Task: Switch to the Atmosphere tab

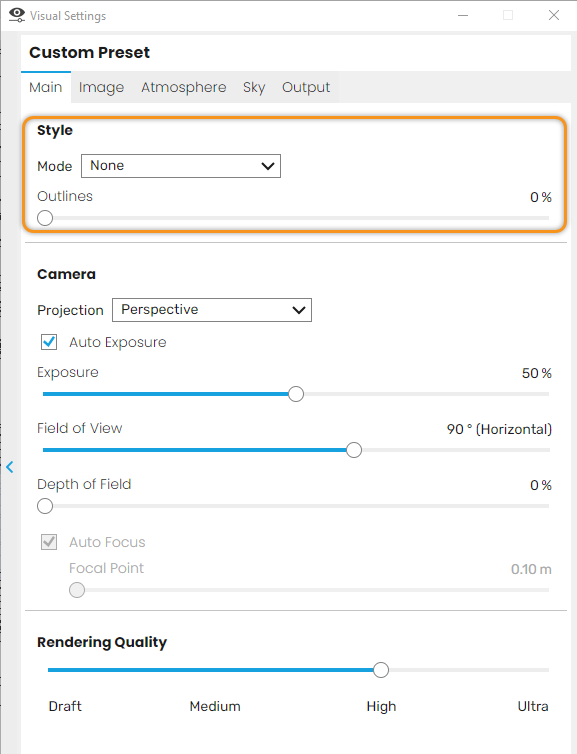Action: 184,88
